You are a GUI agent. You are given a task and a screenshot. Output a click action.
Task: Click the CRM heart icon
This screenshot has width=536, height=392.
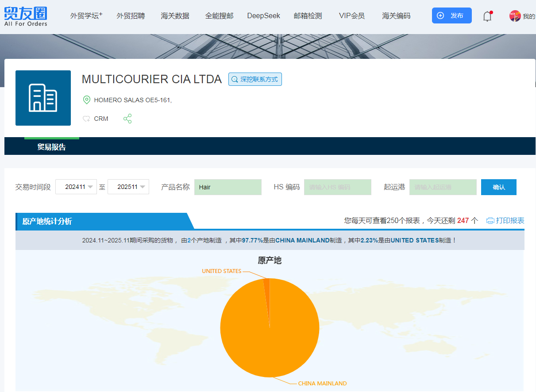pyautogui.click(x=86, y=119)
